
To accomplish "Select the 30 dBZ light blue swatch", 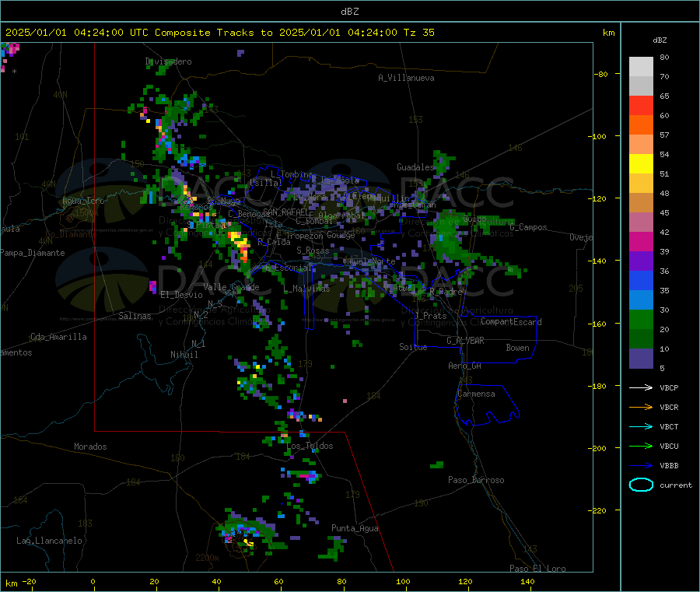I will [x=641, y=300].
